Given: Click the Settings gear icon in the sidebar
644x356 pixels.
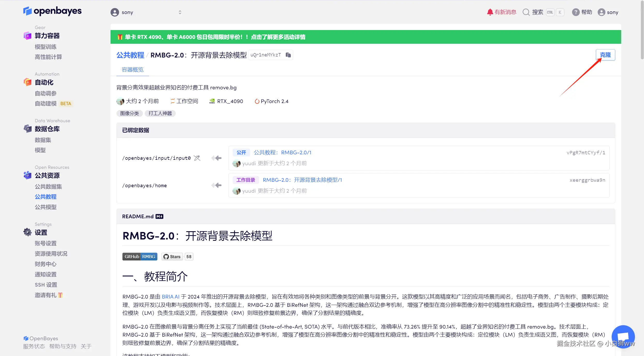Looking at the screenshot, I should pyautogui.click(x=27, y=232).
